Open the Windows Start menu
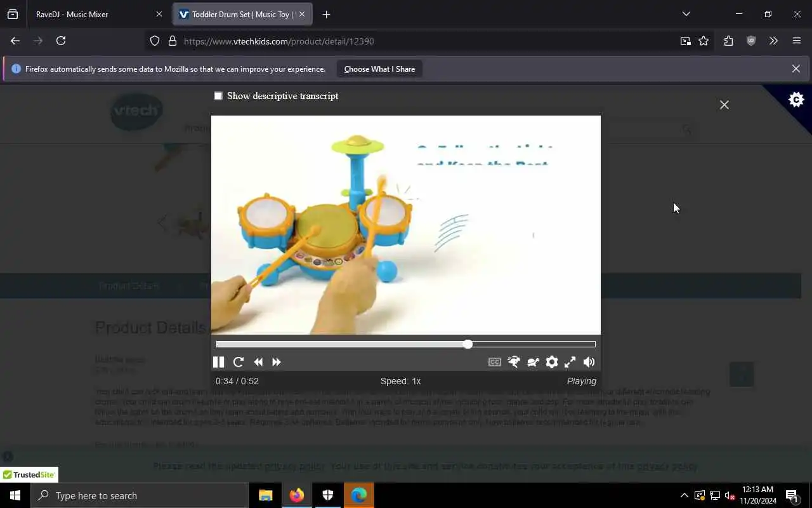Viewport: 812px width, 508px height. 15,495
